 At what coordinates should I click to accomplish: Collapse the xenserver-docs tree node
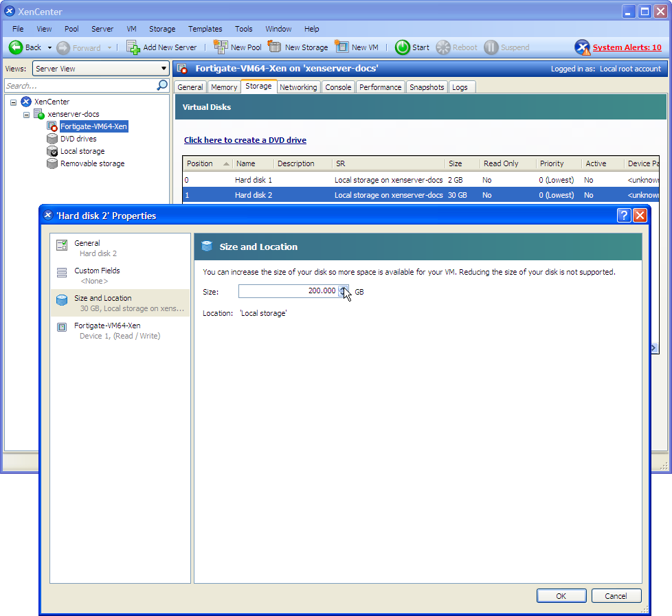(x=26, y=115)
